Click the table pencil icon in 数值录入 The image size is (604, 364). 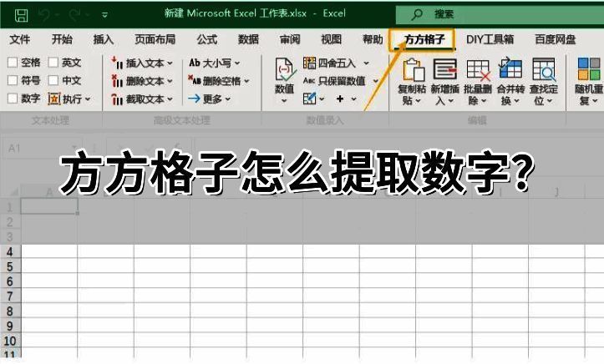point(309,99)
